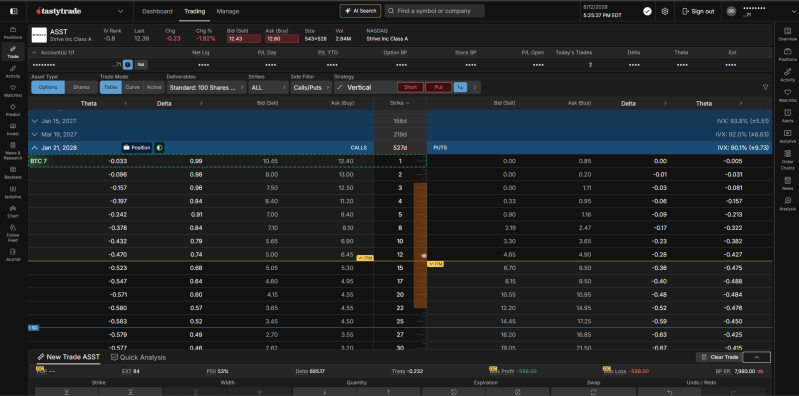Click the call bid 10.45 at strike 1
Screen dimensions: 799x396
(271, 161)
